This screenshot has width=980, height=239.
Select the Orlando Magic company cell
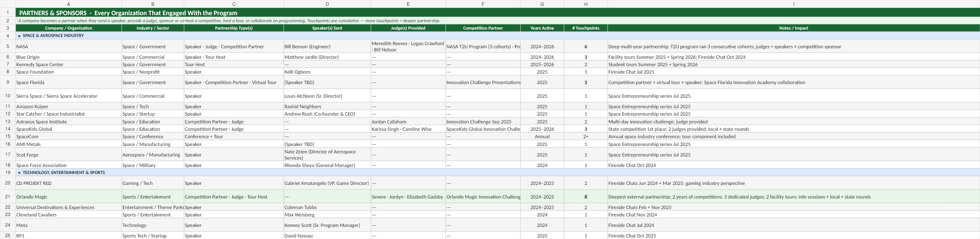pyautogui.click(x=69, y=197)
